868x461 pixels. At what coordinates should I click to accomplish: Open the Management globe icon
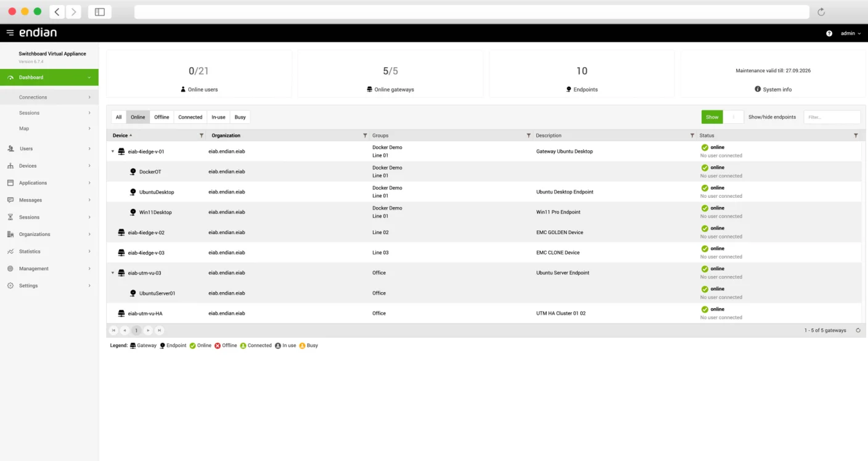[10, 268]
